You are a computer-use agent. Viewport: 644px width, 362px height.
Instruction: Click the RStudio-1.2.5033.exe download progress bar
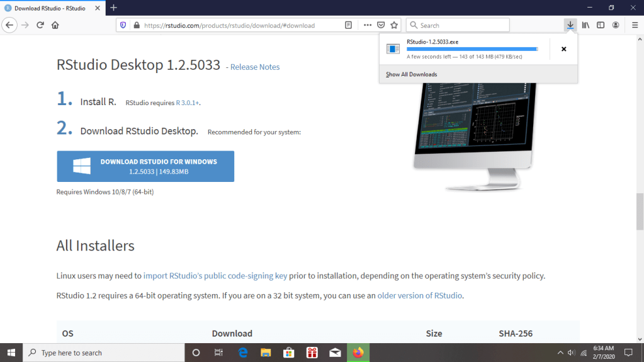472,48
